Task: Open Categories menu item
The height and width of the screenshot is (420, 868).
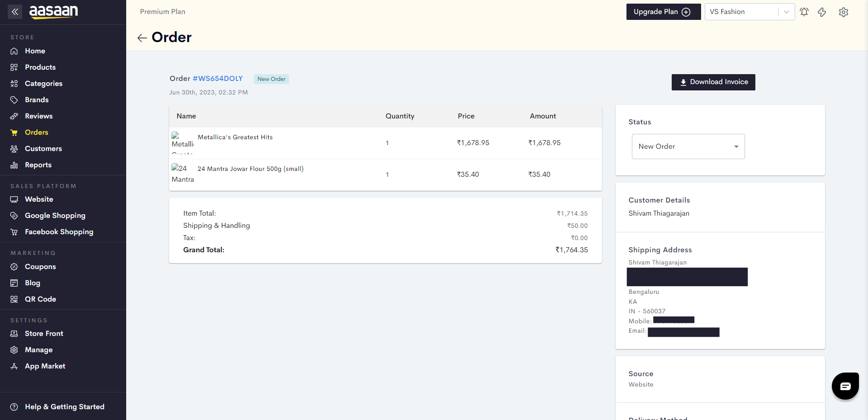Action: [x=43, y=84]
